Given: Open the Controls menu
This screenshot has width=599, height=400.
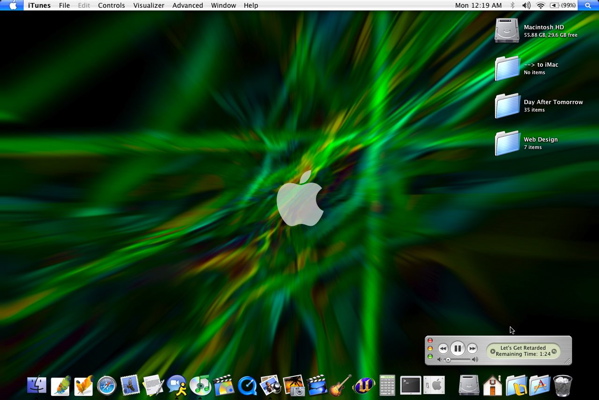Looking at the screenshot, I should [111, 5].
